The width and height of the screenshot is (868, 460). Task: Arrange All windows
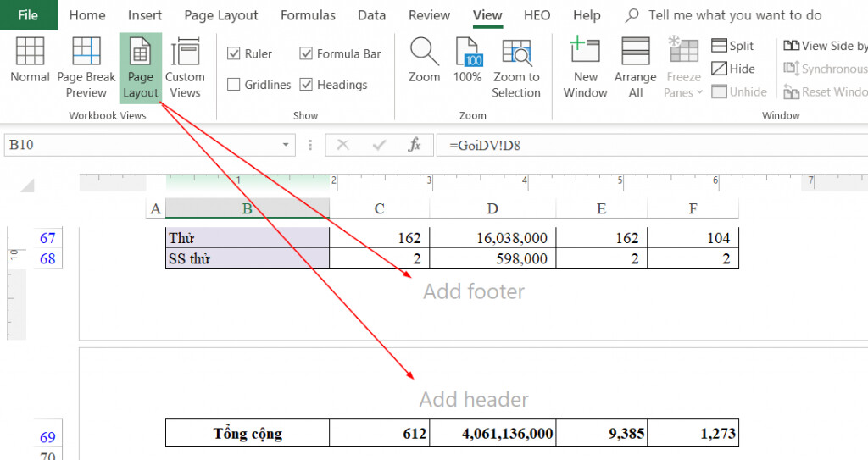[636, 68]
